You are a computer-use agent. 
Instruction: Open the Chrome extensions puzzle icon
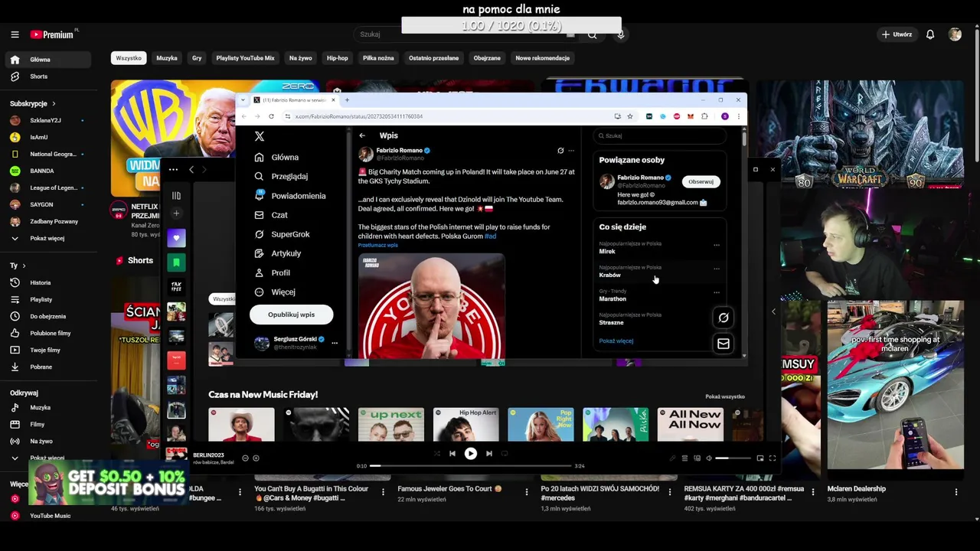(704, 116)
